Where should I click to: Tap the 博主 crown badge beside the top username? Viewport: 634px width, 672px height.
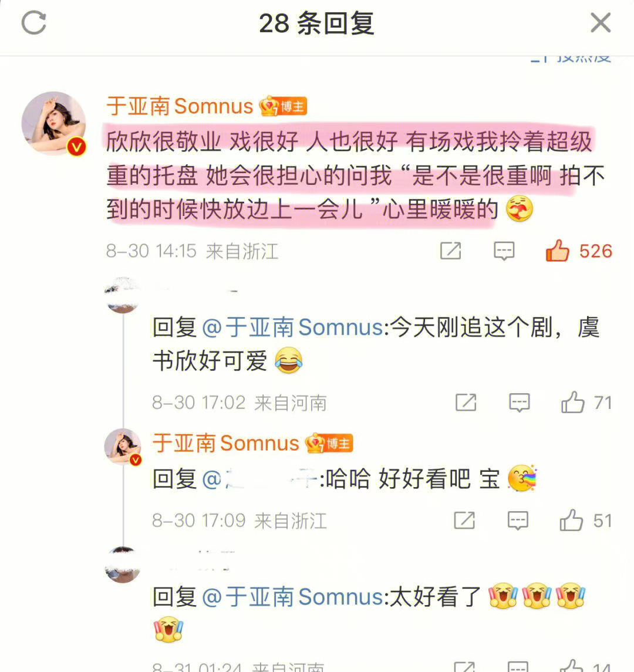[283, 106]
